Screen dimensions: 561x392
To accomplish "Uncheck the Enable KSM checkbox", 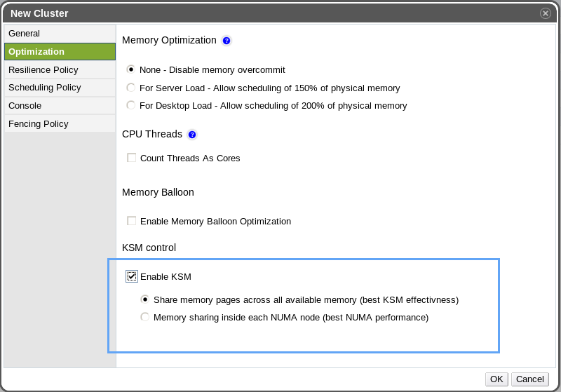I will (x=132, y=276).
